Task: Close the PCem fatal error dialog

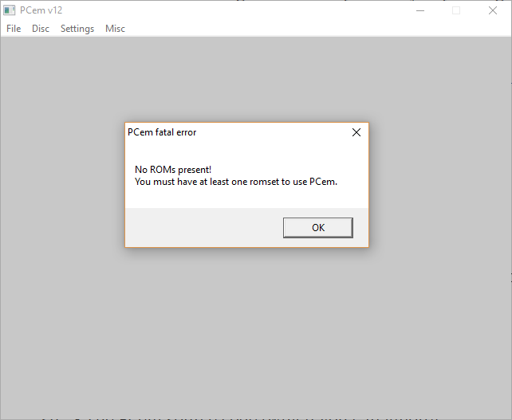Action: tap(356, 132)
